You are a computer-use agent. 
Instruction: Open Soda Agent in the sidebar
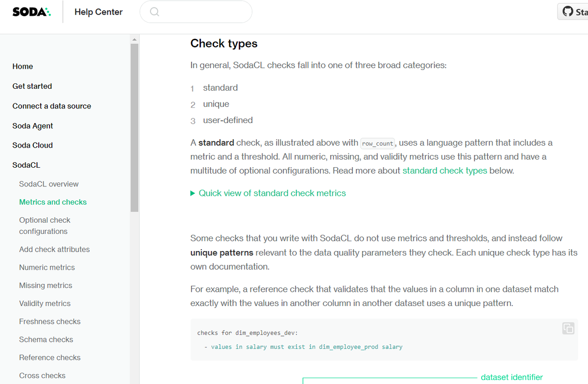(x=33, y=126)
